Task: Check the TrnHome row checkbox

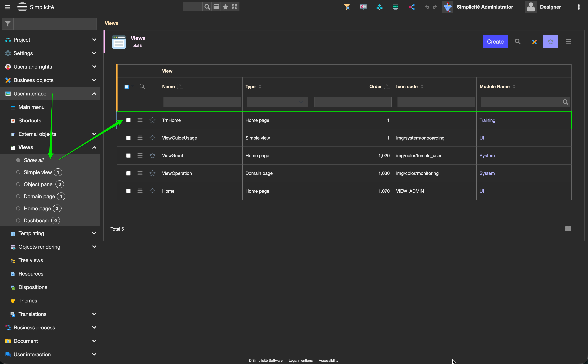Action: [x=128, y=120]
